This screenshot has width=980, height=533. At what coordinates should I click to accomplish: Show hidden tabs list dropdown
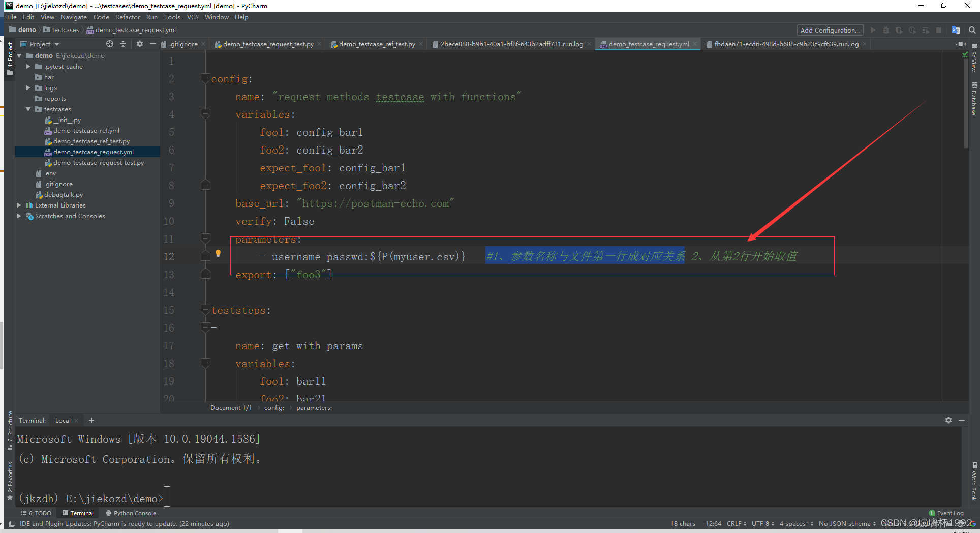[x=961, y=44]
